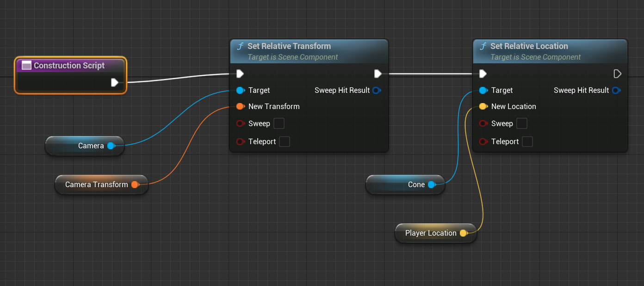The height and width of the screenshot is (286, 644).
Task: Click 'Teleport' label on Set Relative Transform
Action: tap(262, 141)
